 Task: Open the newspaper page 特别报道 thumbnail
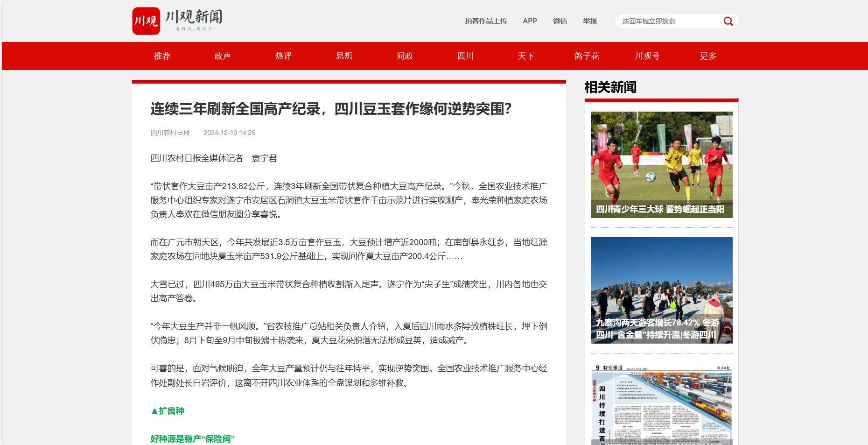point(661,404)
